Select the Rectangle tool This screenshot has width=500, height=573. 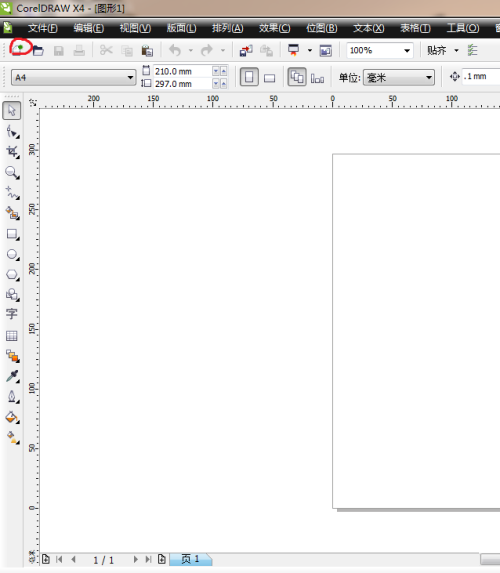click(x=12, y=234)
